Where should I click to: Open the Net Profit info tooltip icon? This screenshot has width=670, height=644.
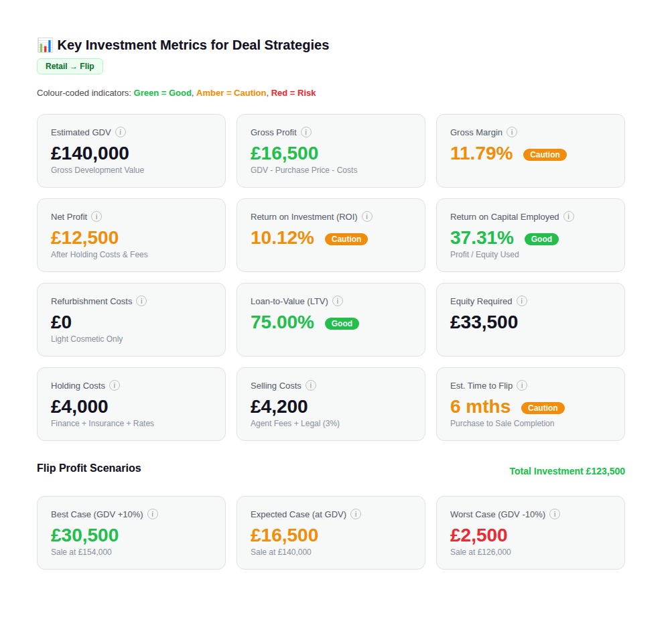pyautogui.click(x=96, y=216)
